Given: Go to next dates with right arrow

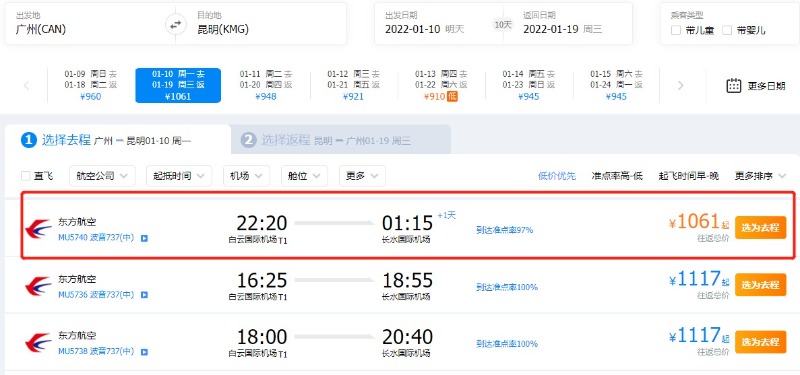Looking at the screenshot, I should [680, 85].
